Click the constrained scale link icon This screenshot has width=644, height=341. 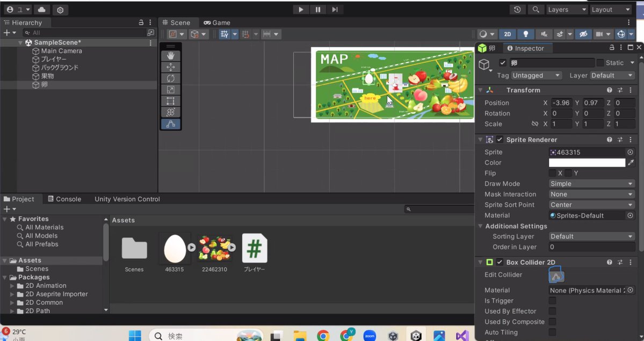tap(535, 124)
